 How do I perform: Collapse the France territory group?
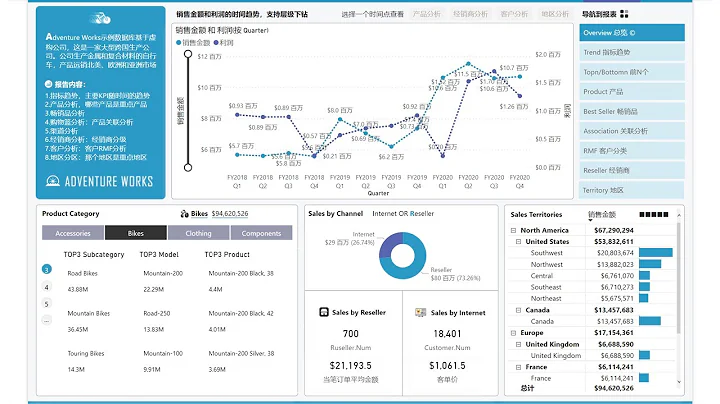518,367
